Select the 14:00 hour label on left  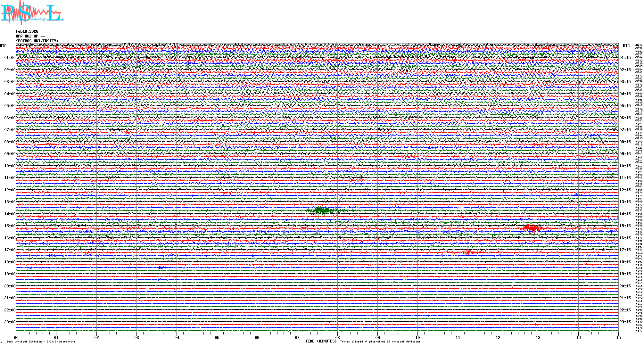coord(10,214)
